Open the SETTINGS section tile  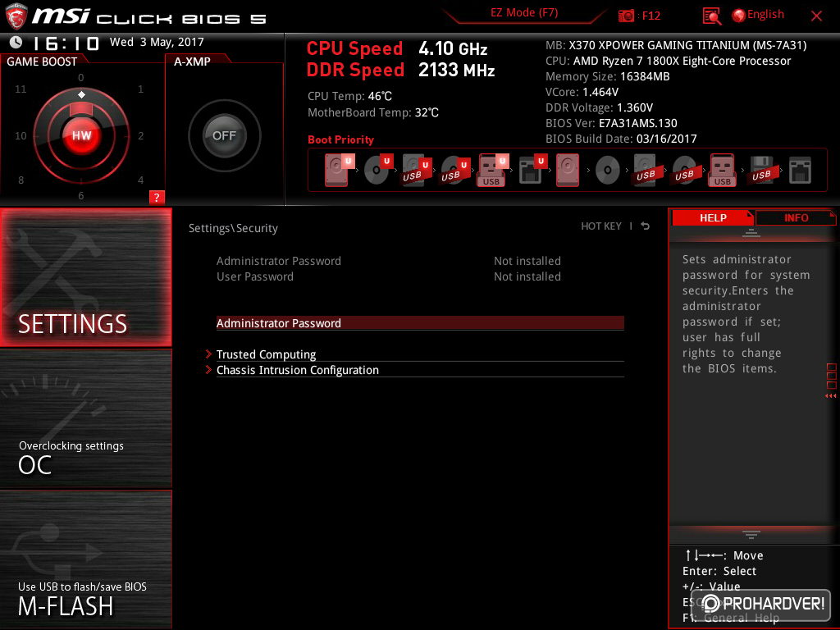[x=85, y=277]
